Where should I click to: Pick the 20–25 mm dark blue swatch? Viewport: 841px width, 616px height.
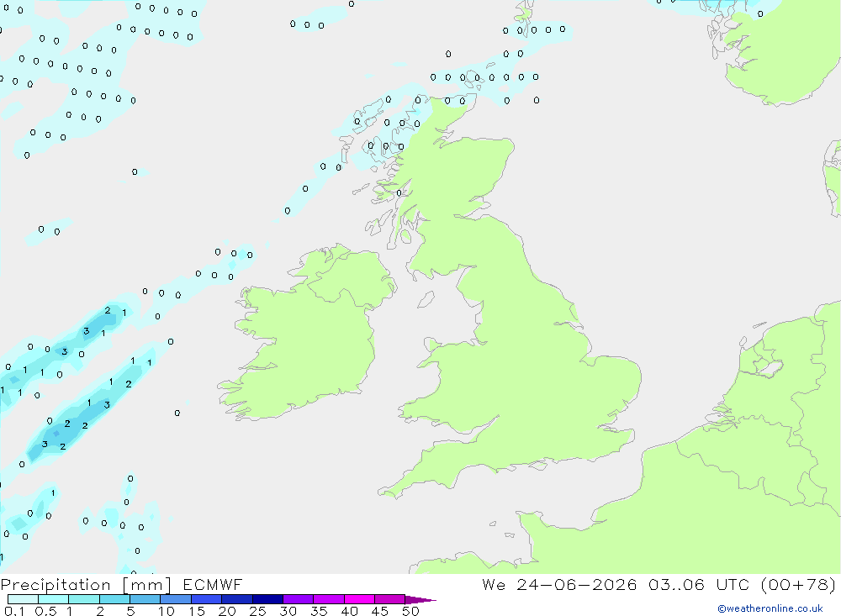click(237, 599)
